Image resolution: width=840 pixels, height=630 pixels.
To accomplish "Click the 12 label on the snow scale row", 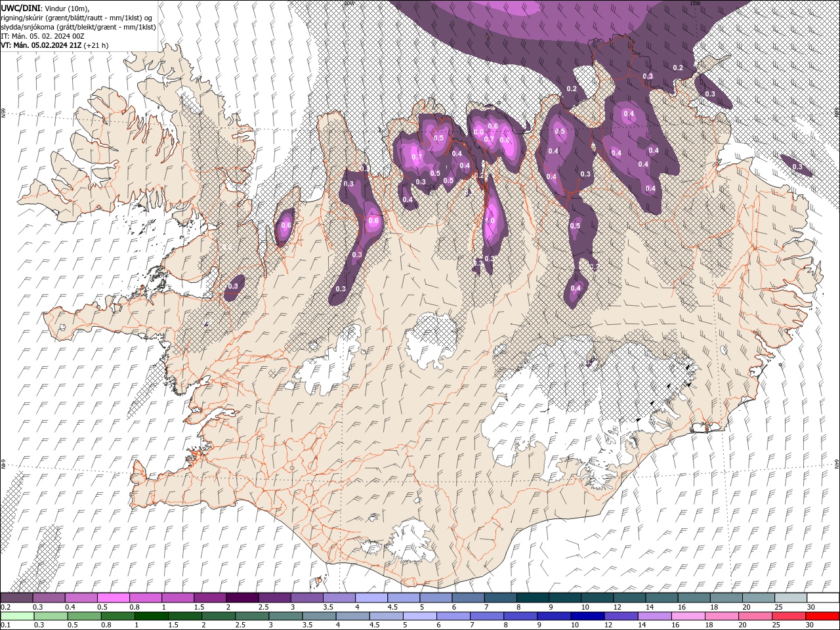I will (618, 607).
